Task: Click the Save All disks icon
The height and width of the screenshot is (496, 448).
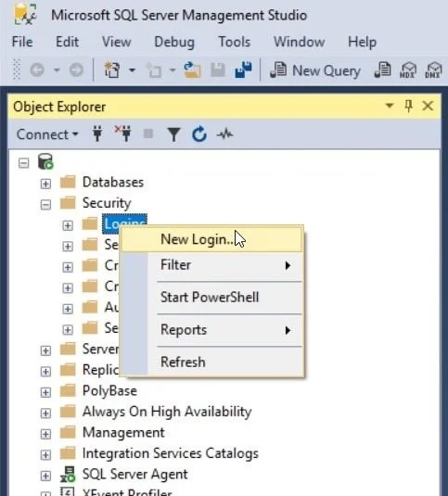Action: [x=243, y=70]
